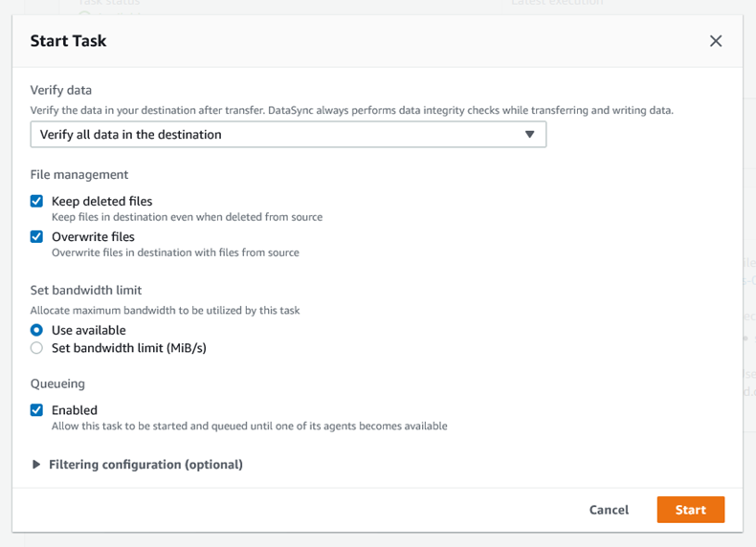Image resolution: width=756 pixels, height=547 pixels.
Task: Choose Set bandwidth limit (MiB/s) radio button
Action: tap(36, 348)
